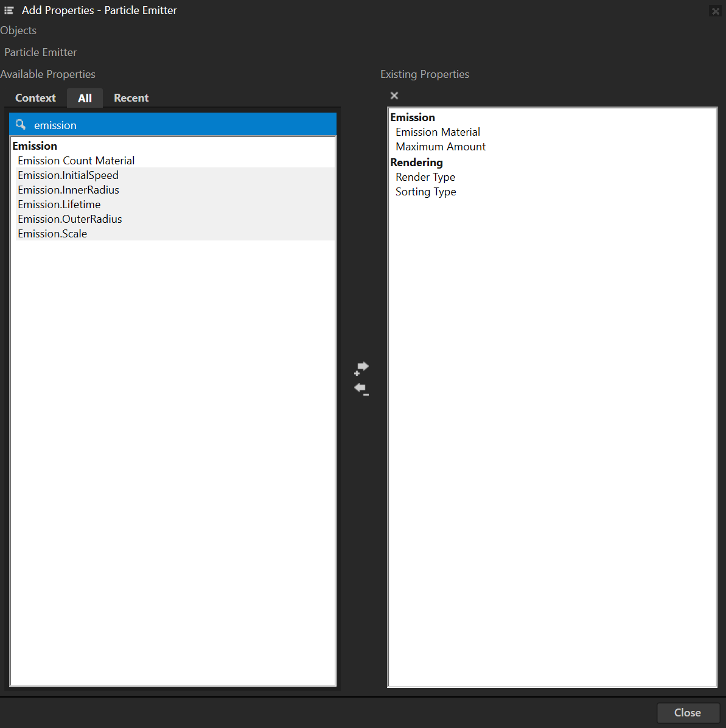Click the magnifier icon in the search box
The width and height of the screenshot is (726, 728).
(21, 124)
